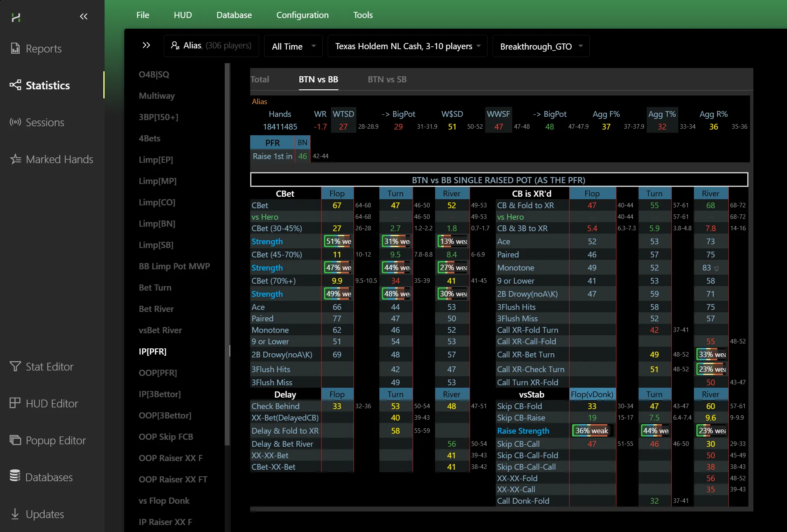The height and width of the screenshot is (532, 787).
Task: Select the OOP[PFR] stats category
Action: point(158,373)
